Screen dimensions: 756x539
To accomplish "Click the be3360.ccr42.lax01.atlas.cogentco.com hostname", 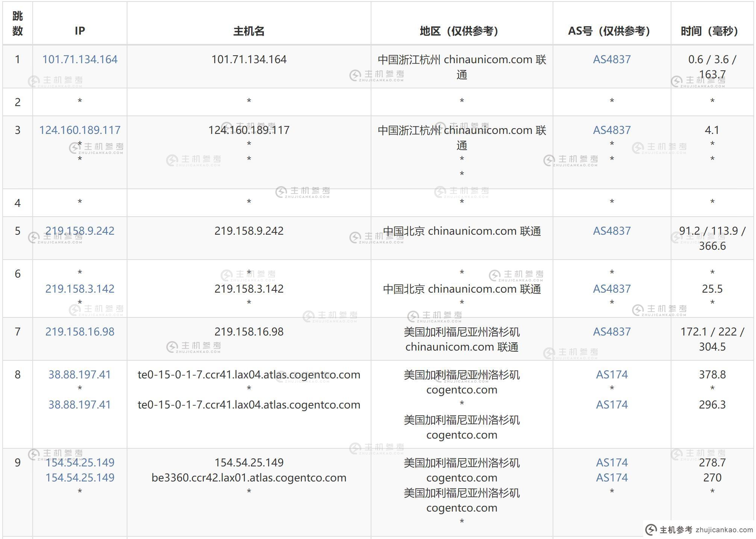I will (249, 478).
